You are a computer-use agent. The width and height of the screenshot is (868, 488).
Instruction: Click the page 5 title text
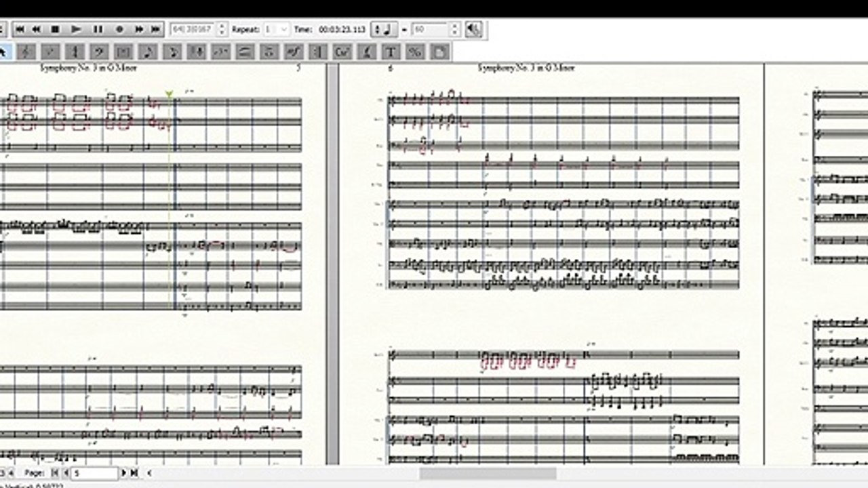tap(89, 68)
